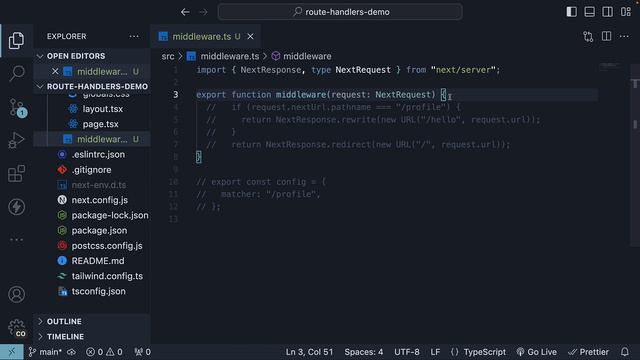This screenshot has width=640, height=360.
Task: Open .gitignore file
Action: click(x=92, y=170)
